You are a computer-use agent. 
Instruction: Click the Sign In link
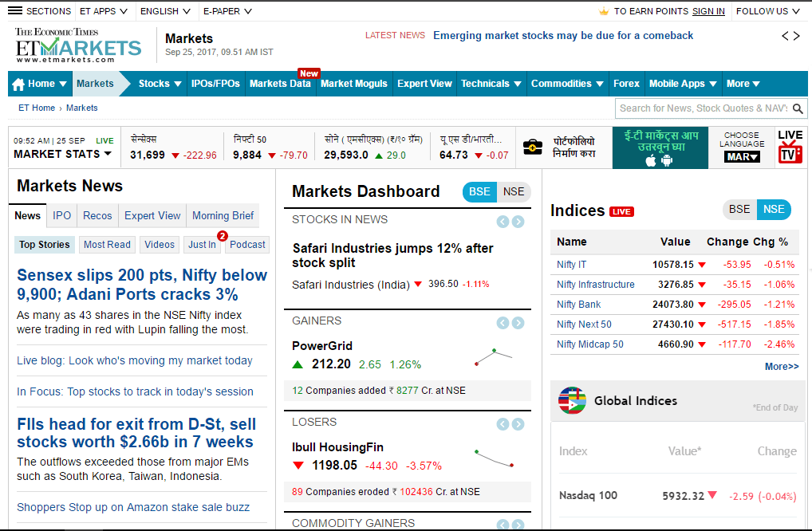pos(708,11)
